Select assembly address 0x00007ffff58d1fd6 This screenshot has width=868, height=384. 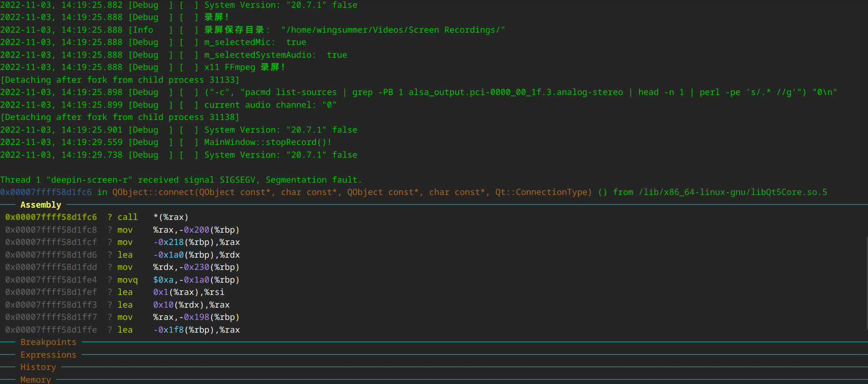51,255
